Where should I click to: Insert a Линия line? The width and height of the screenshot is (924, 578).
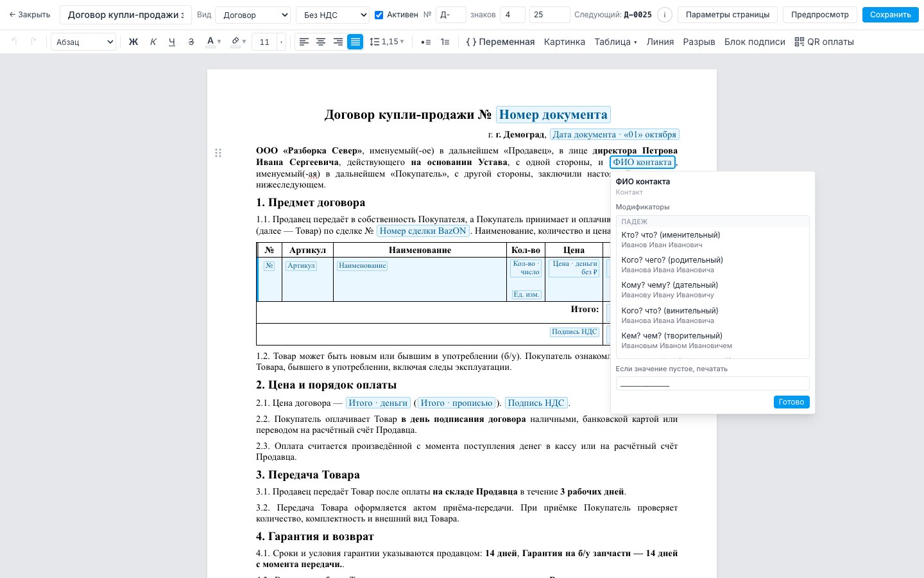[x=660, y=42]
